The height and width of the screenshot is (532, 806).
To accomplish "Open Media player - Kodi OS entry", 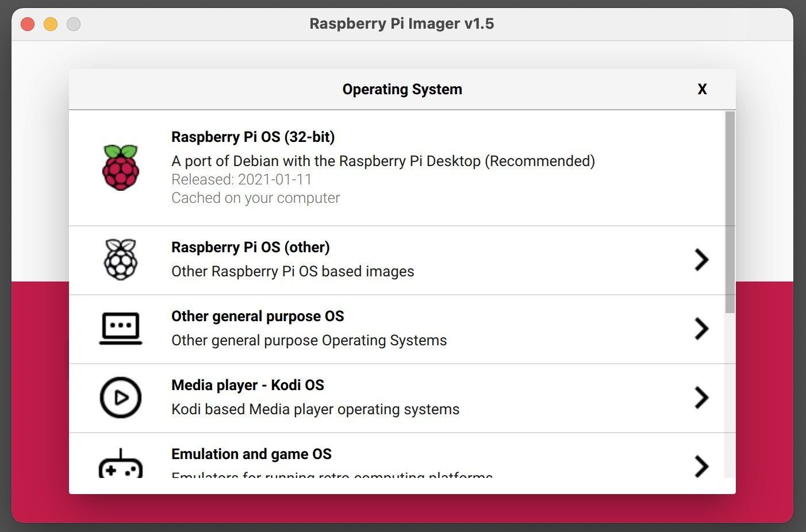I will coord(248,385).
